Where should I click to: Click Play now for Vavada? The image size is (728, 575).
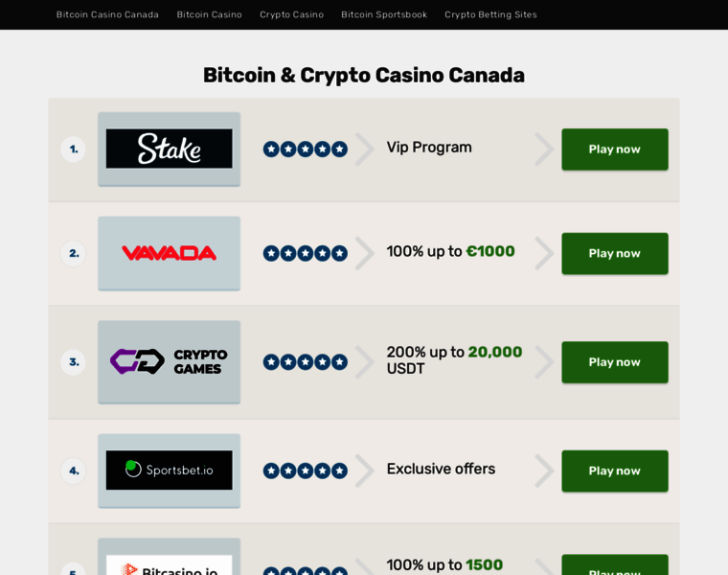[615, 253]
